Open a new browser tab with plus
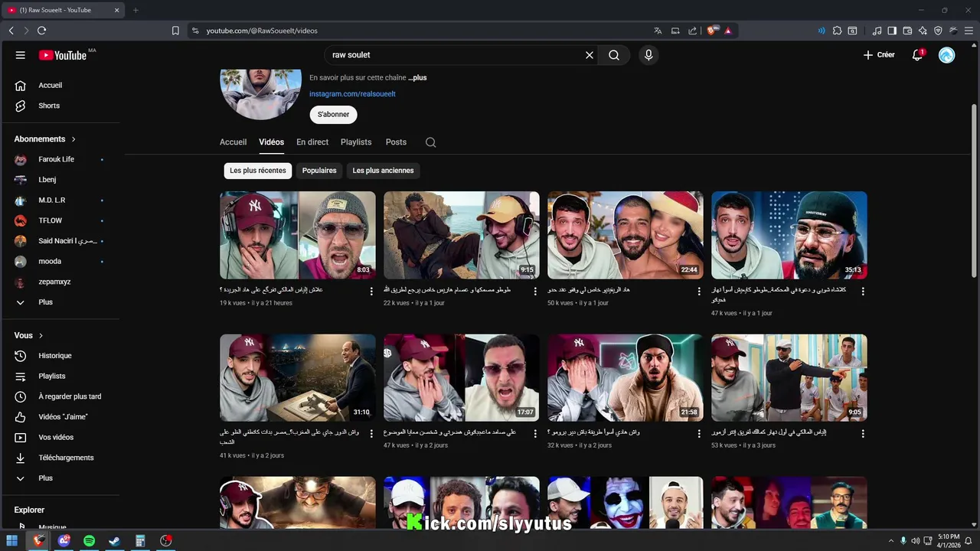 (136, 10)
